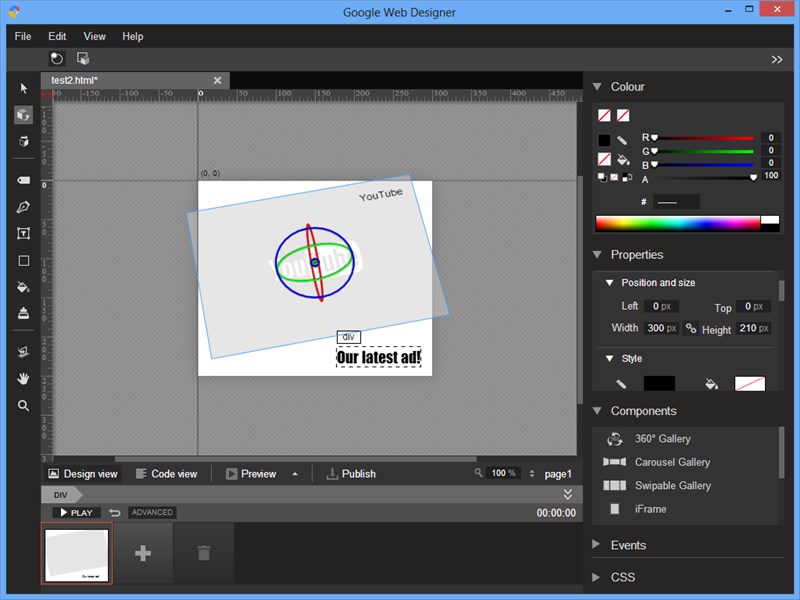
Task: Select the 3D object rotate tool
Action: click(23, 115)
